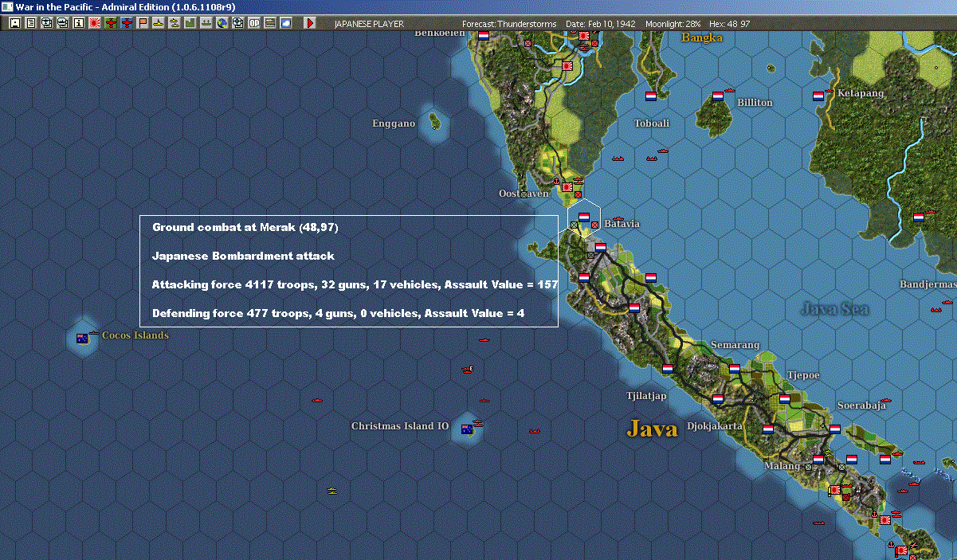Click the double yellow ships toolbar icon

174,23
